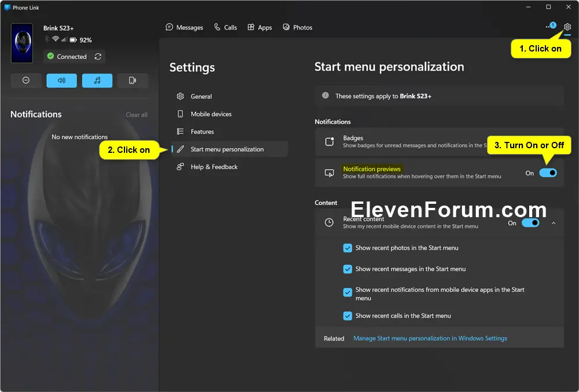Screen dimensions: 579x392
Task: Click the No new notifications text
Action: (x=80, y=137)
